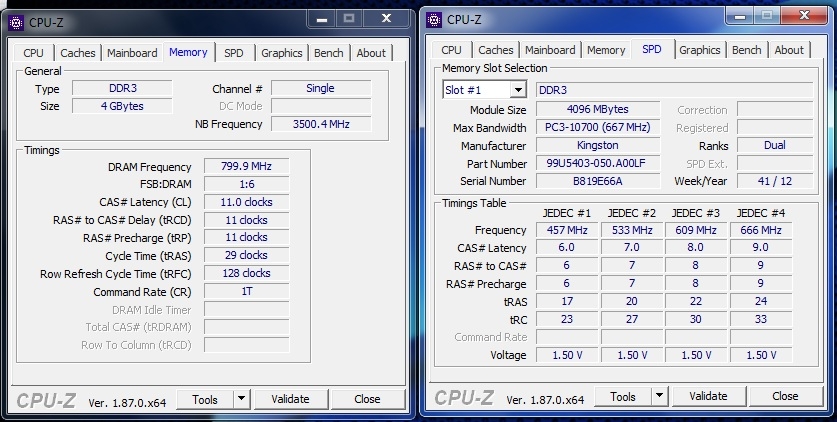
Task: Switch to the SPD tab in the left window
Action: [234, 53]
